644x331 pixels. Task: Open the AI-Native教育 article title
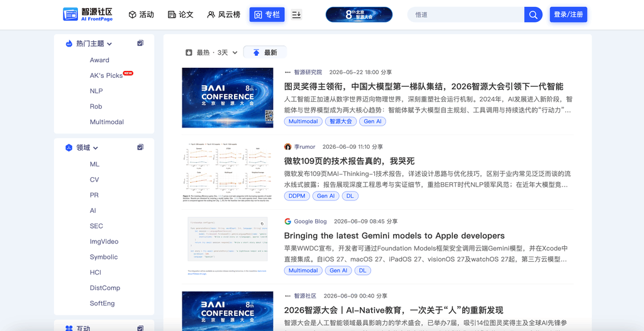(394, 310)
